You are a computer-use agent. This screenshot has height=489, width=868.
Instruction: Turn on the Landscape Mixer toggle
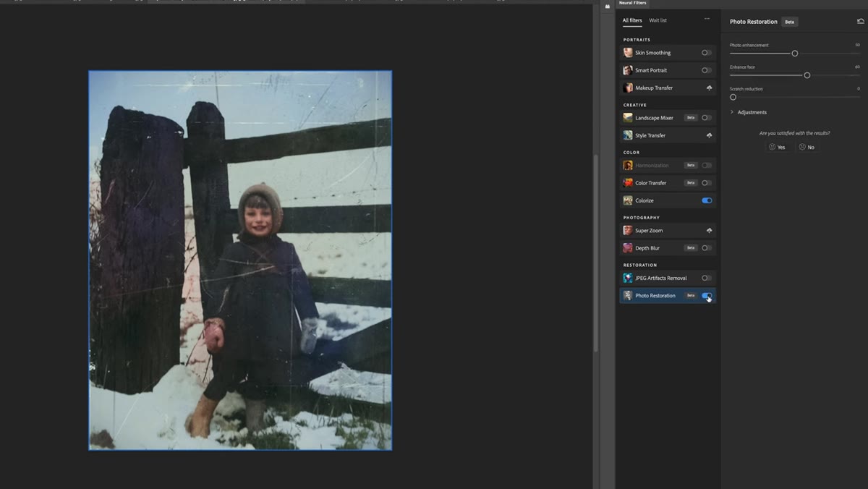[707, 118]
